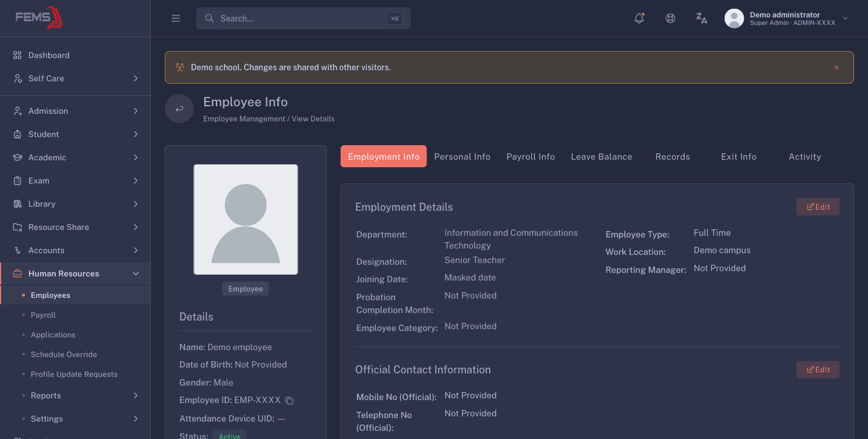Open Profile Update Requests link
The height and width of the screenshot is (439, 868).
tap(75, 374)
